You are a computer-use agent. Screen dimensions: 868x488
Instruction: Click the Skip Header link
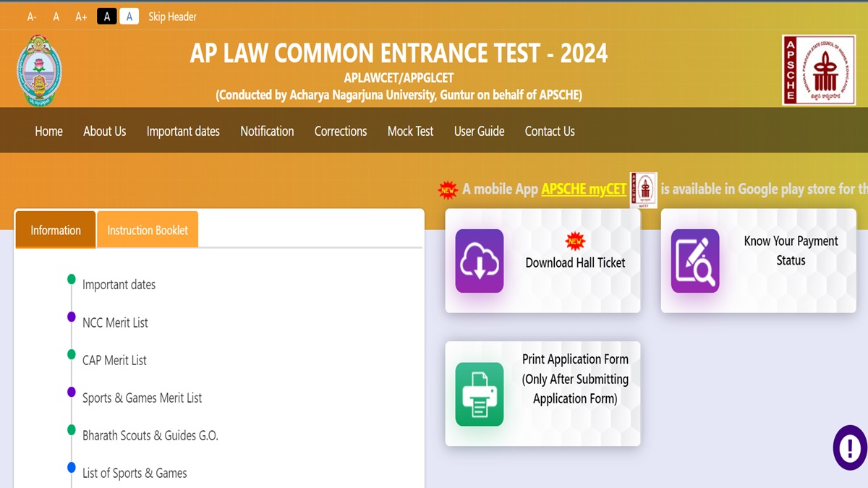pyautogui.click(x=172, y=17)
